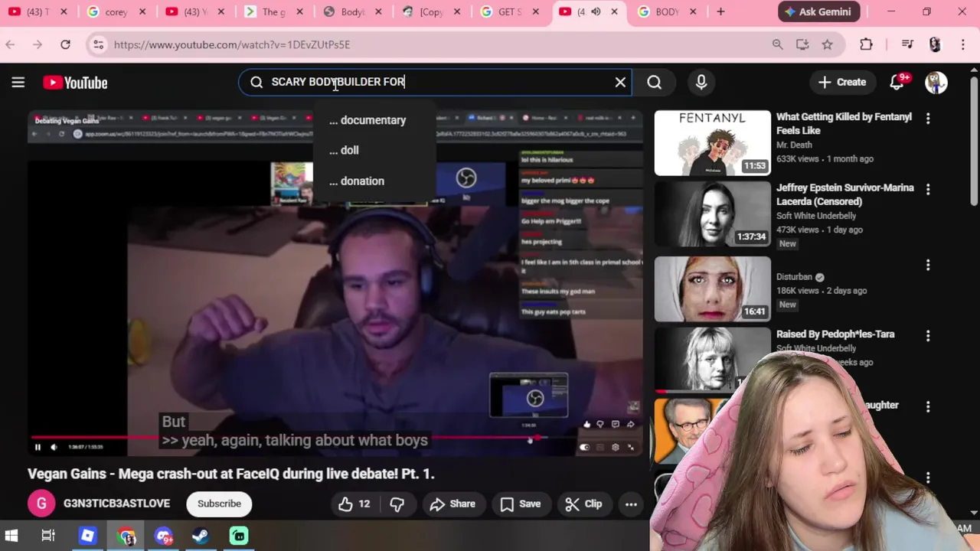
Task: Open options for the Fentanyl video
Action: pos(928,119)
